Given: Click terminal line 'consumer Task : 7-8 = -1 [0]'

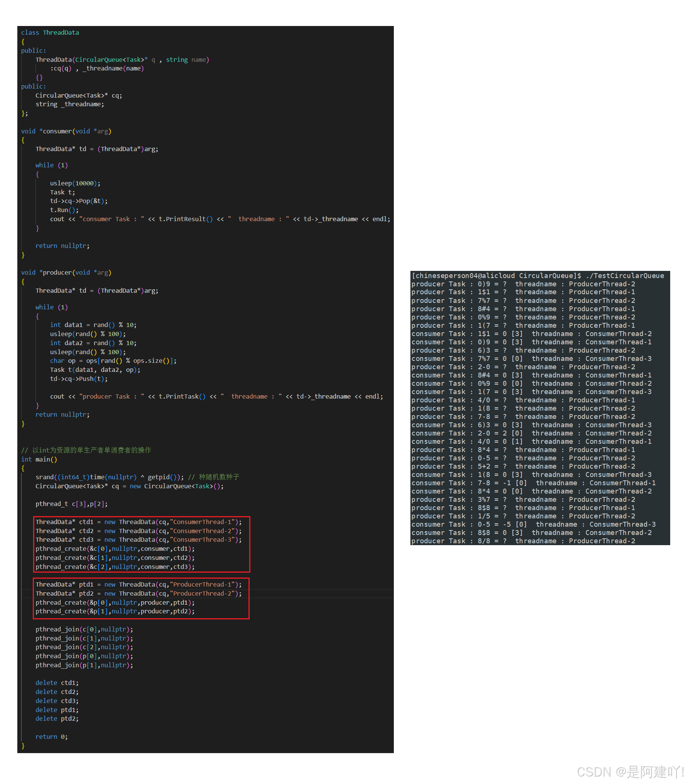Looking at the screenshot, I should click(x=534, y=483).
